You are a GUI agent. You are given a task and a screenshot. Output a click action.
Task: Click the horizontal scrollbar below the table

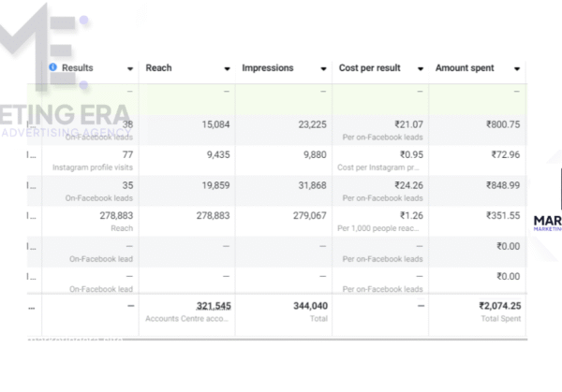point(281,339)
